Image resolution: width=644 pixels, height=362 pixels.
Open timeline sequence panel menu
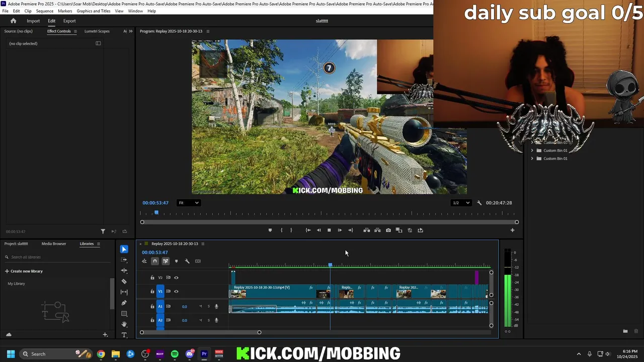point(203,244)
